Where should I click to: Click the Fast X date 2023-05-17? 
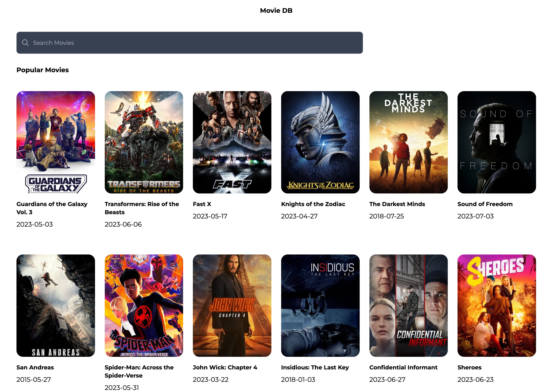point(210,216)
